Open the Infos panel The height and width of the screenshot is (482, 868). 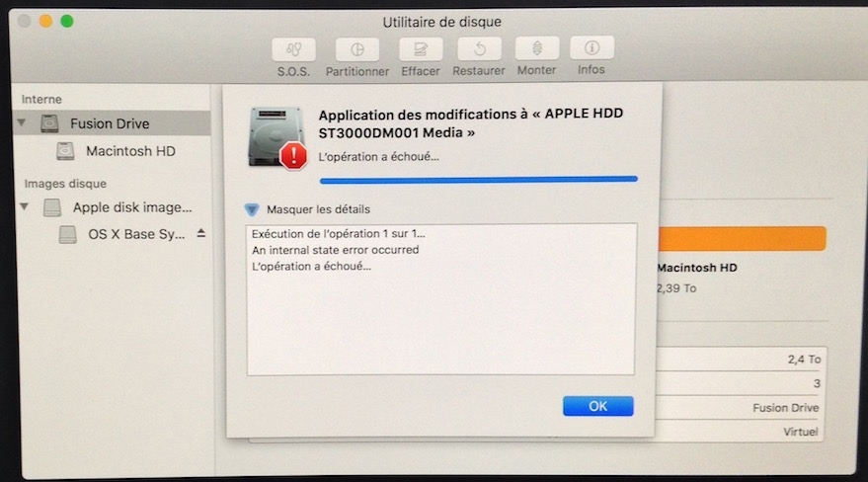pyautogui.click(x=592, y=48)
